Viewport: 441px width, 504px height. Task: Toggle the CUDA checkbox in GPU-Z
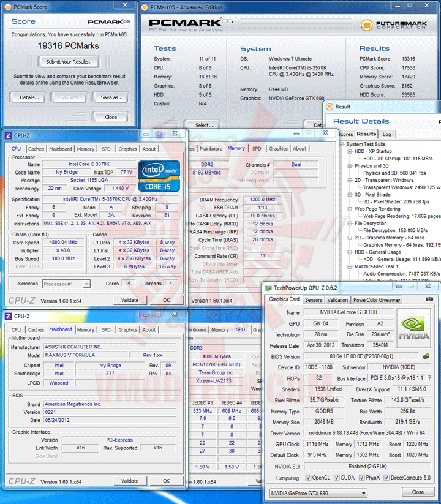point(336,477)
